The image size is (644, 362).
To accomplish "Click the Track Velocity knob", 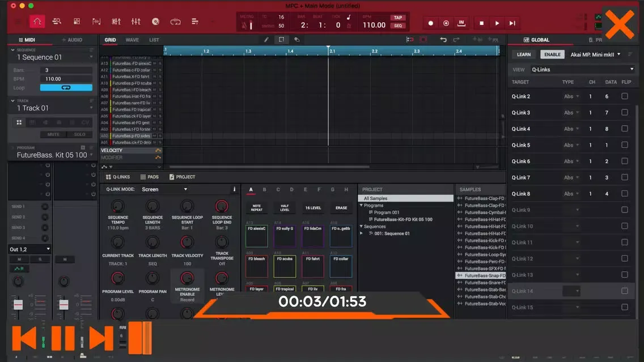I will [187, 242].
